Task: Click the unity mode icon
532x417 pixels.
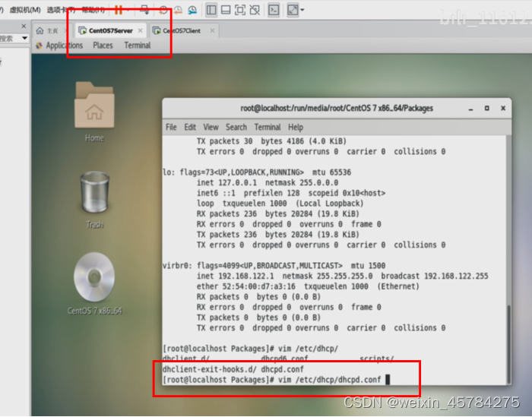Action: (255, 10)
